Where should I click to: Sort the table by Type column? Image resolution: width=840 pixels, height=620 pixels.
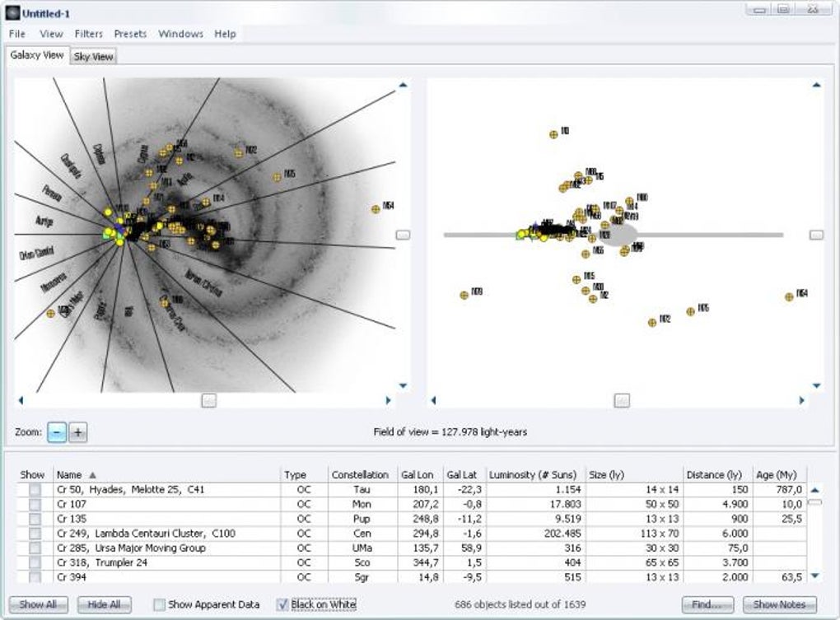tap(304, 475)
